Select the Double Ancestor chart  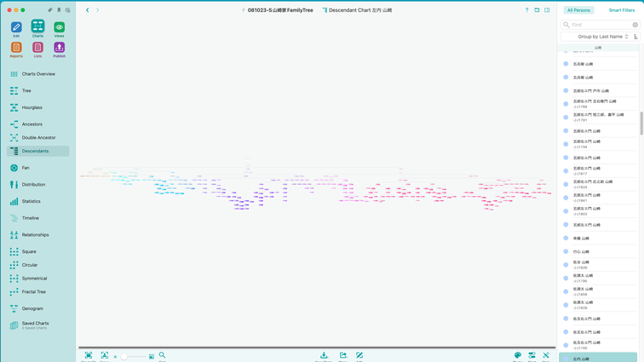37,138
